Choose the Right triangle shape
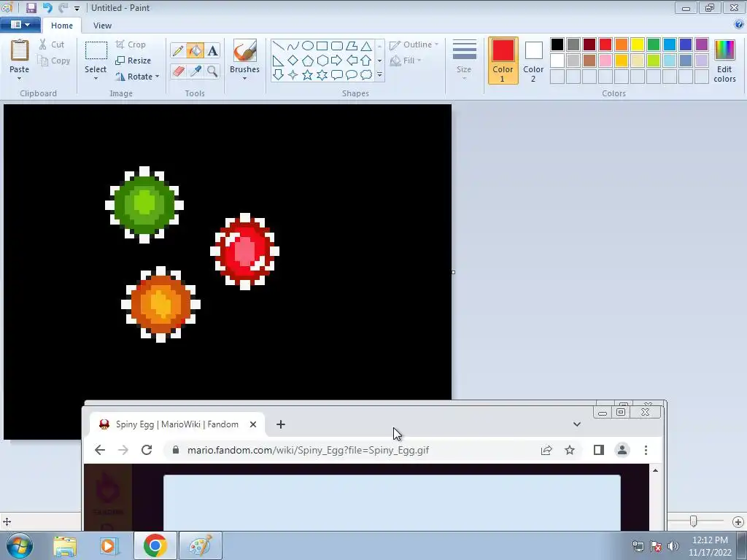The image size is (747, 560). coord(279,61)
